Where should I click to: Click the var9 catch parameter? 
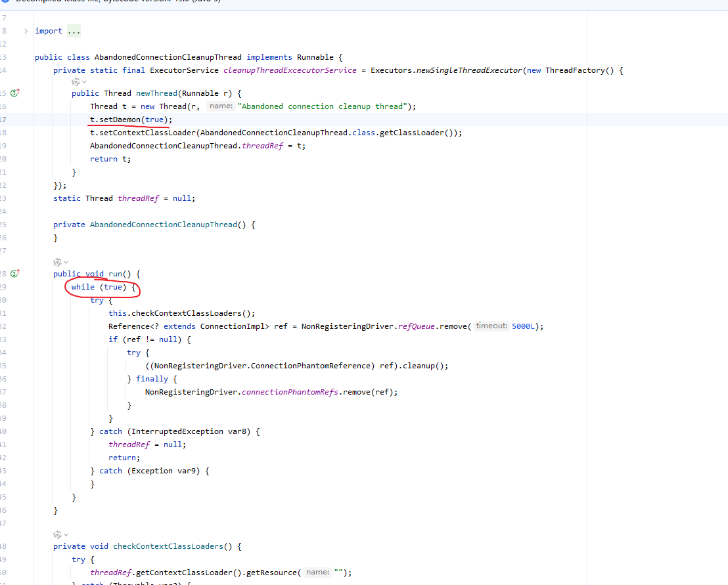(187, 471)
